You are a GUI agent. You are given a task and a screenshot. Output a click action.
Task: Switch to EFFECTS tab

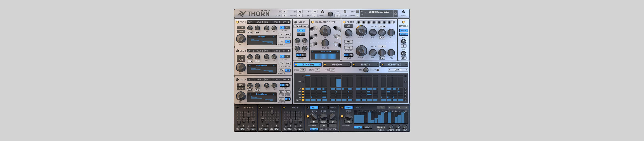click(365, 65)
